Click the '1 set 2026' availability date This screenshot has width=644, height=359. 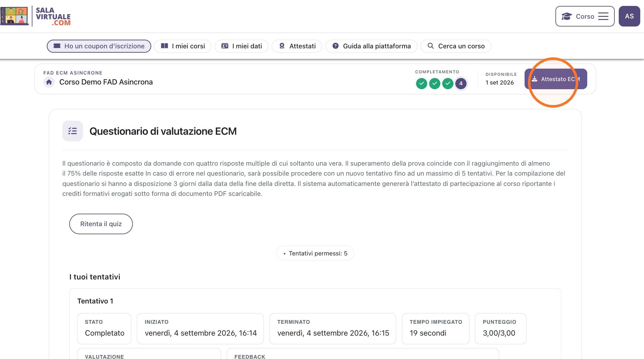coord(500,83)
